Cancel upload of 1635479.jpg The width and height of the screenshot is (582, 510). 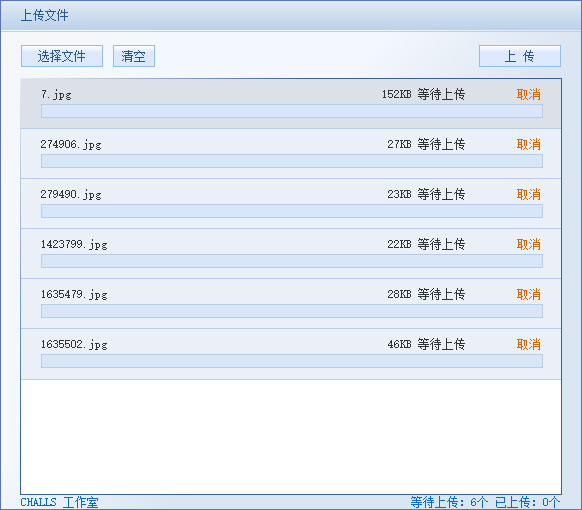click(x=529, y=294)
